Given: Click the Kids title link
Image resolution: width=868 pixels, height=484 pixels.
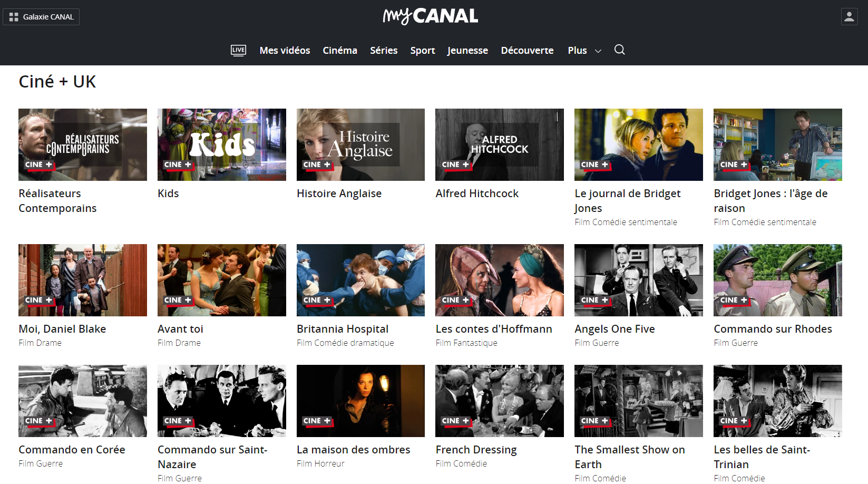Looking at the screenshot, I should 168,193.
